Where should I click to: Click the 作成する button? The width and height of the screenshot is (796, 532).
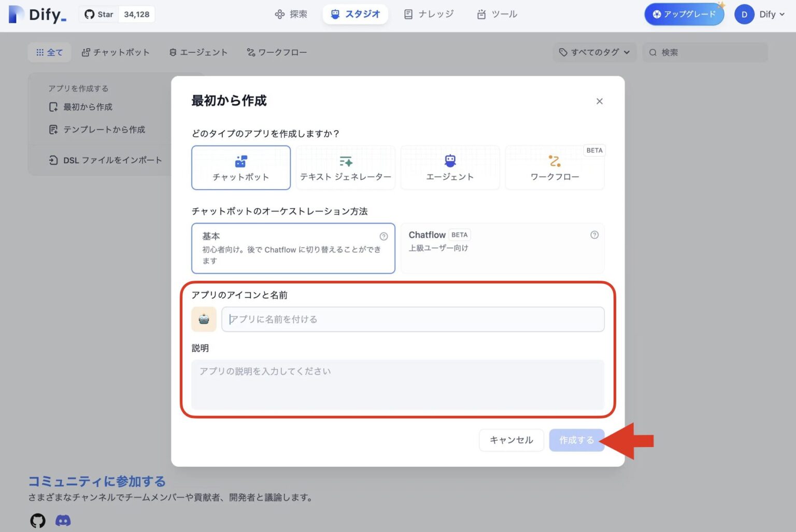pyautogui.click(x=576, y=440)
